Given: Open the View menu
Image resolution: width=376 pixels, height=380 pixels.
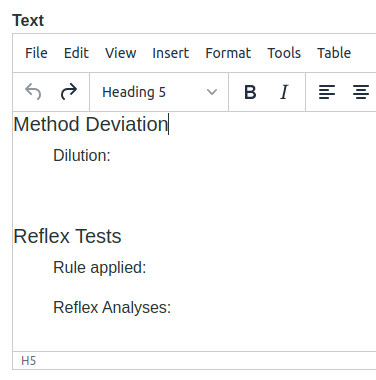Looking at the screenshot, I should pyautogui.click(x=121, y=53).
